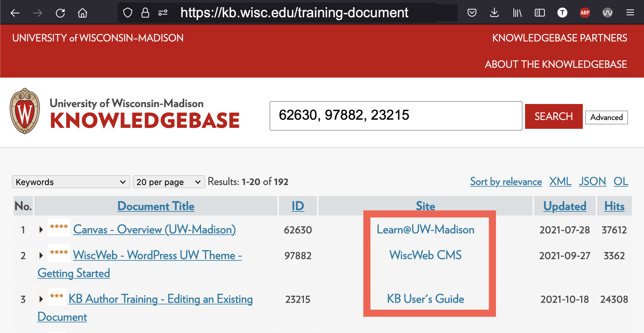Open the browser home page icon
The width and height of the screenshot is (644, 333).
click(x=83, y=13)
